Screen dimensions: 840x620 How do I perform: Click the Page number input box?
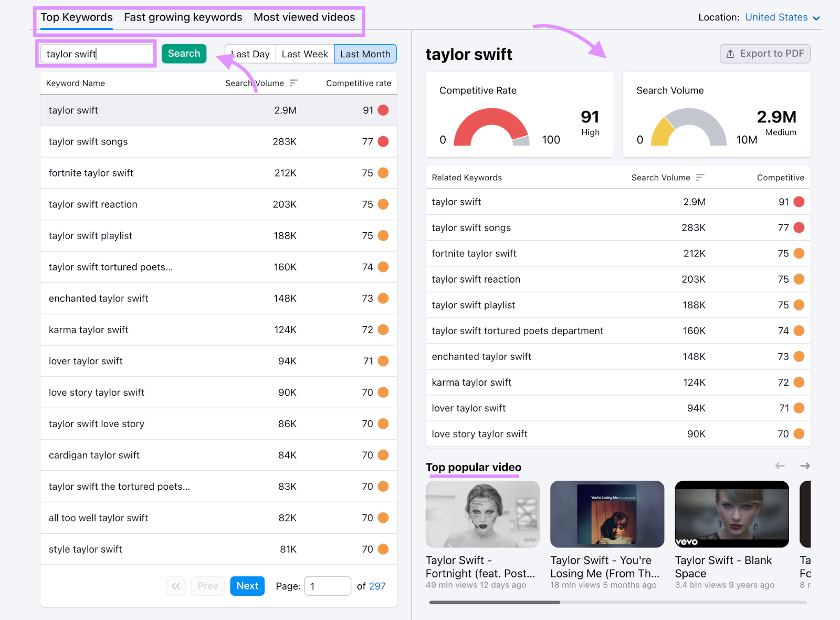tap(328, 586)
